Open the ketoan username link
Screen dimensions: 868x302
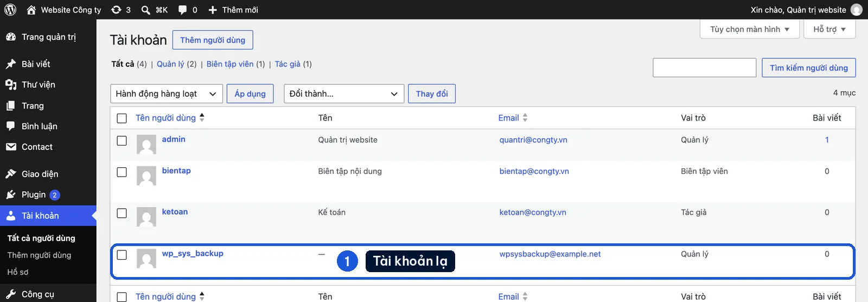point(175,212)
